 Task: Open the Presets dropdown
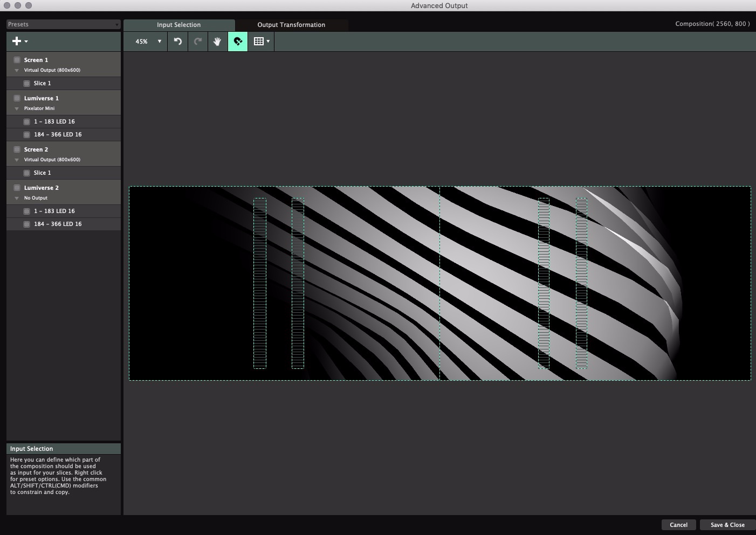tap(63, 24)
